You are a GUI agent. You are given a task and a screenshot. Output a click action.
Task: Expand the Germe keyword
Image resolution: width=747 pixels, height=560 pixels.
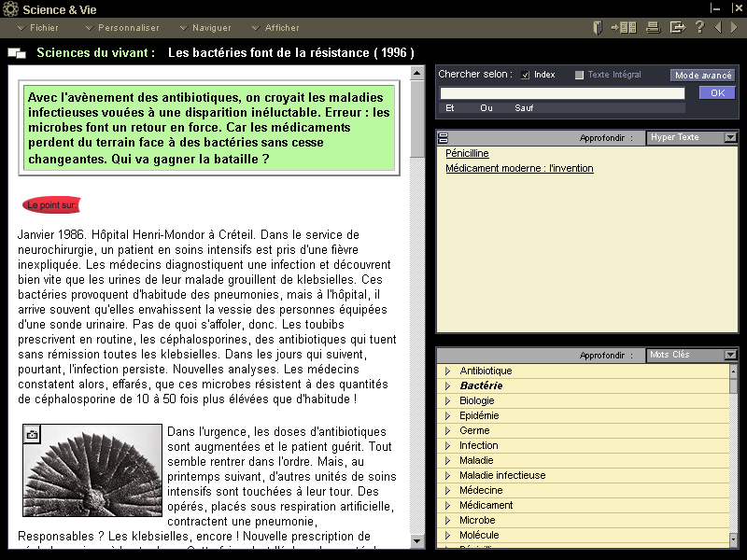click(x=448, y=431)
